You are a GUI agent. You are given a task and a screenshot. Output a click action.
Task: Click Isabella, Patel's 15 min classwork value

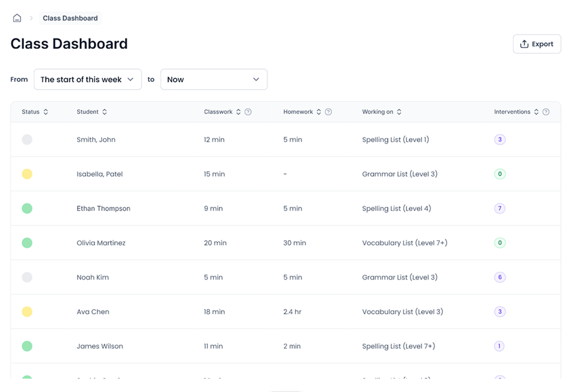pyautogui.click(x=215, y=174)
